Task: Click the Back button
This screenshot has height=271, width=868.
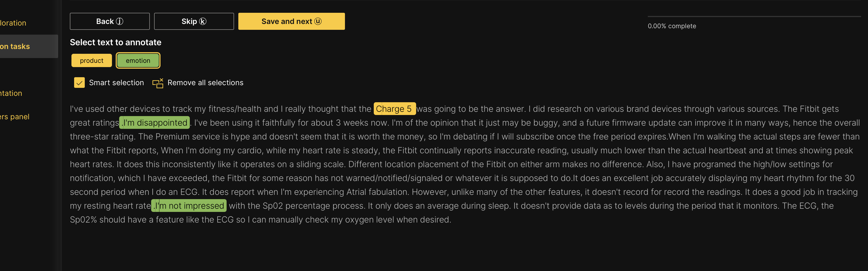Action: (x=110, y=21)
